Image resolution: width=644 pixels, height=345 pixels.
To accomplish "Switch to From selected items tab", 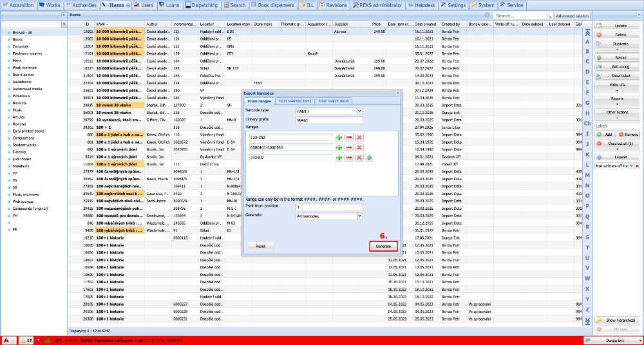I will pos(295,101).
